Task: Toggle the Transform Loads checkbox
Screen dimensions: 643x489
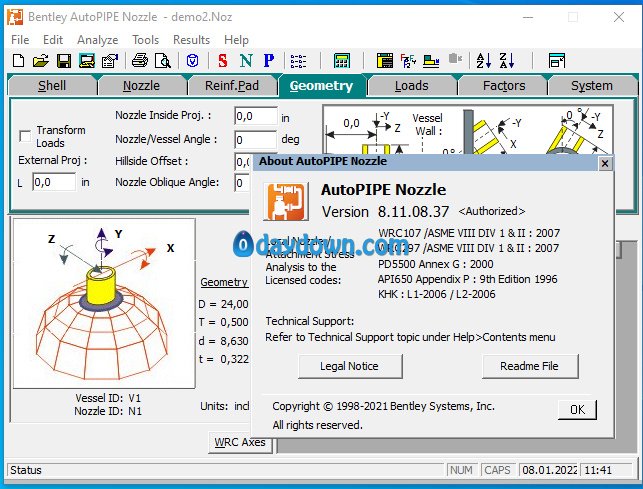Action: pos(25,136)
